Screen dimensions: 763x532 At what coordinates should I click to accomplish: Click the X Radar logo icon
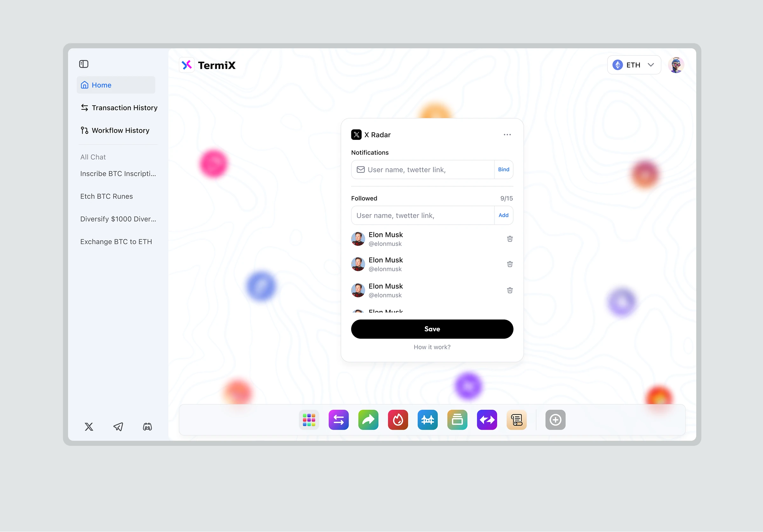pos(356,134)
